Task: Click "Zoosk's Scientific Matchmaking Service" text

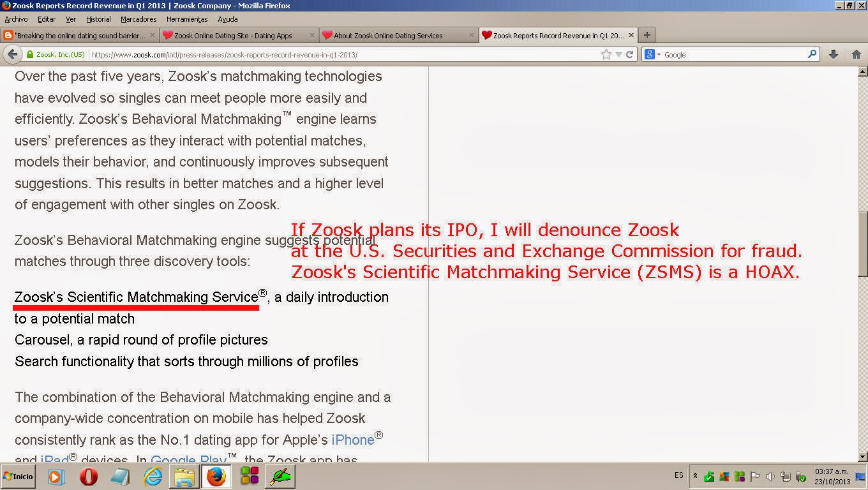Action: pyautogui.click(x=136, y=297)
